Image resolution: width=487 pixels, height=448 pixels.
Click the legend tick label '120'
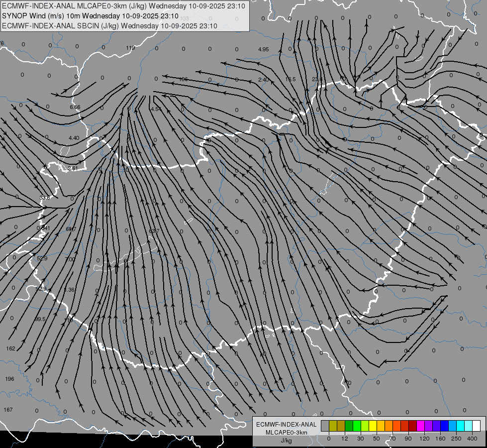(424, 439)
